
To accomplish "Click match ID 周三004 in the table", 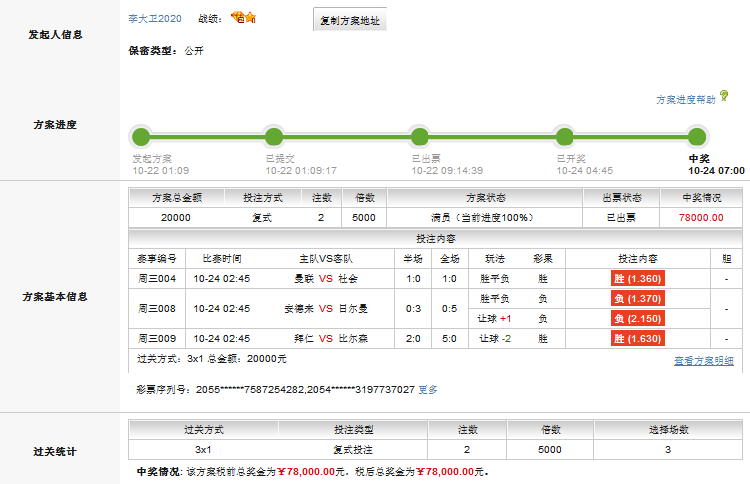I will [x=157, y=279].
